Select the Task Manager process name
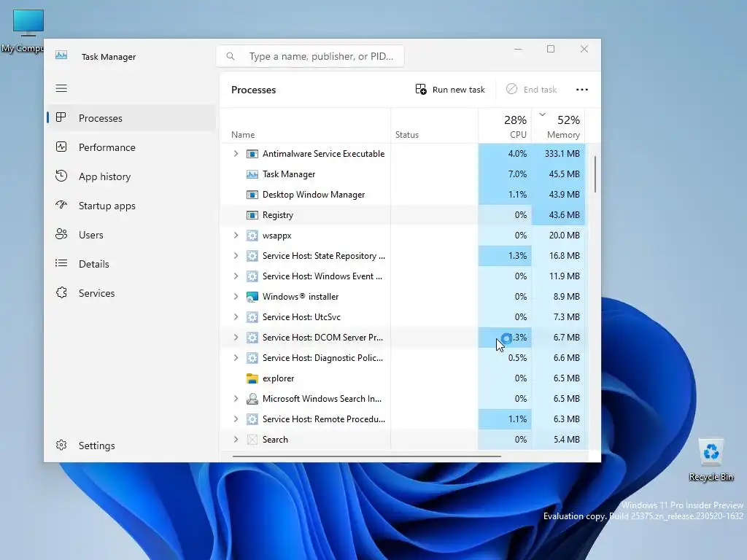The image size is (747, 560). (289, 174)
